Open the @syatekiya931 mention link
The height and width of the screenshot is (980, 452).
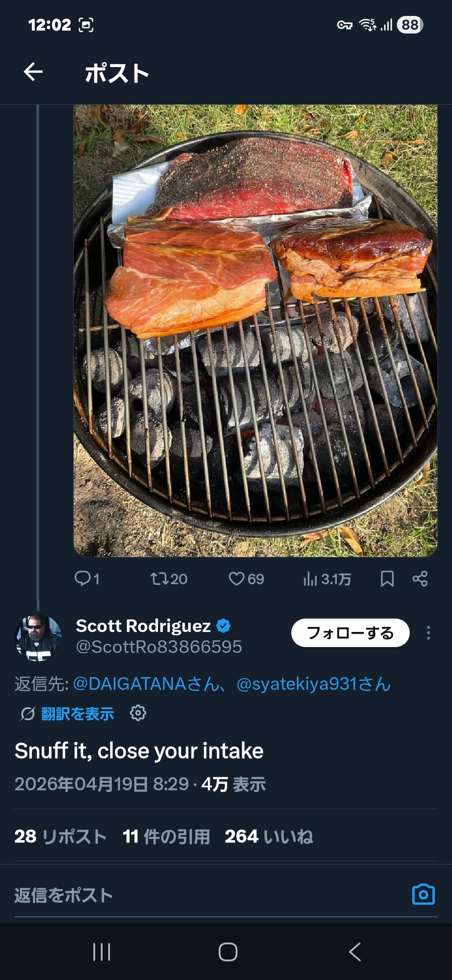[x=313, y=684]
